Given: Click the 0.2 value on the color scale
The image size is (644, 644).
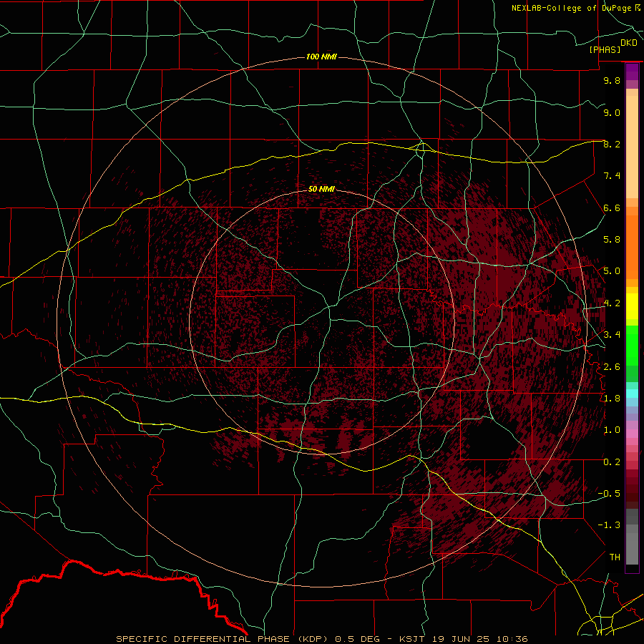Looking at the screenshot, I should click(x=612, y=462).
